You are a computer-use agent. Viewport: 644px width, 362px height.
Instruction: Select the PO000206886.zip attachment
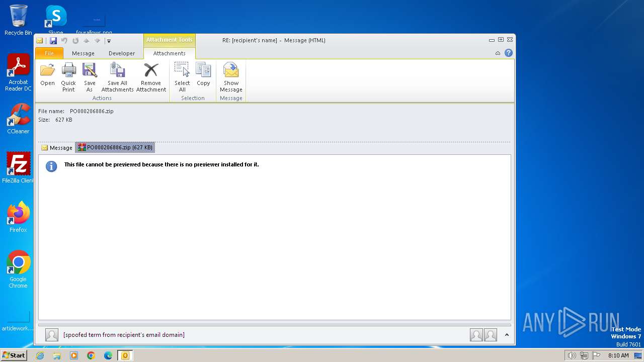point(115,147)
